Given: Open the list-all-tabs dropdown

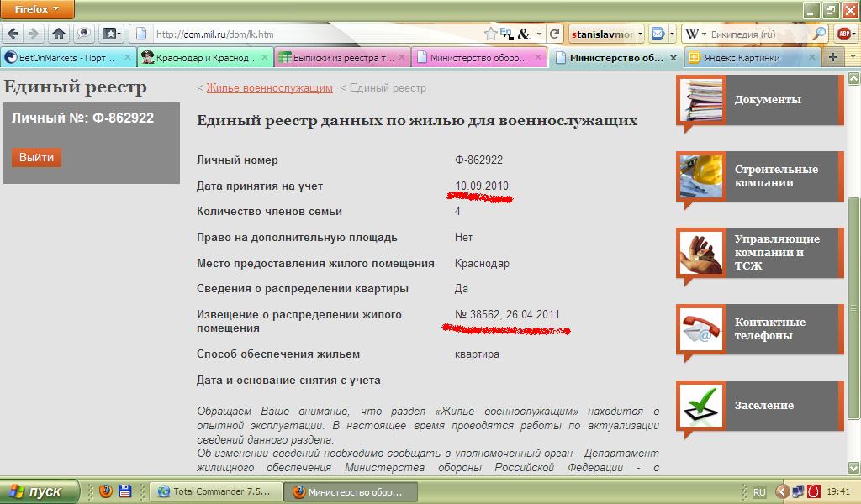Looking at the screenshot, I should (x=852, y=57).
